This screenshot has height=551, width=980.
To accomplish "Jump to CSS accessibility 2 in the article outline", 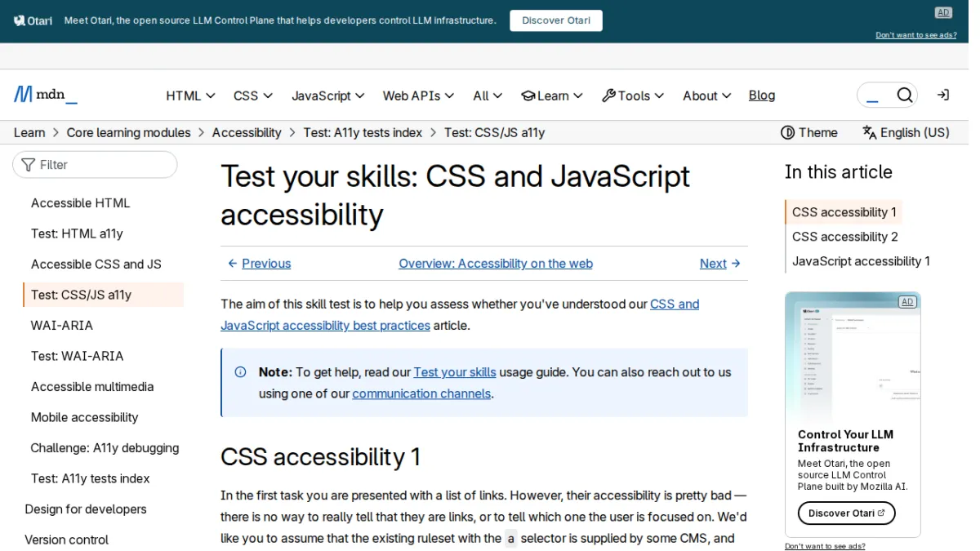I will pyautogui.click(x=845, y=237).
